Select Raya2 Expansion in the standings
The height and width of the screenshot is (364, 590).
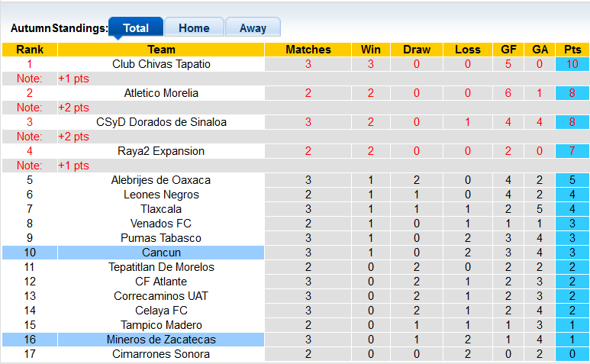click(161, 151)
